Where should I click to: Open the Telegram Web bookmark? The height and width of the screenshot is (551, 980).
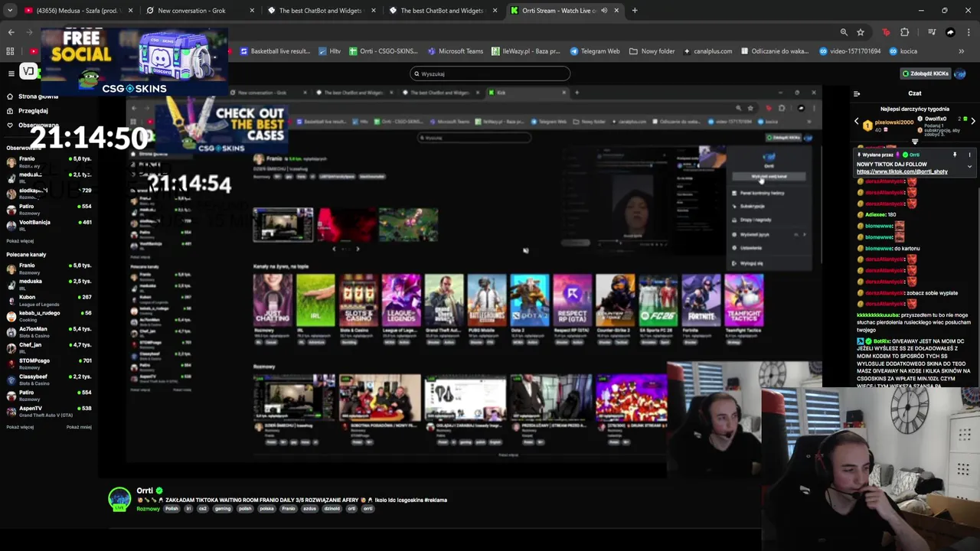click(595, 51)
